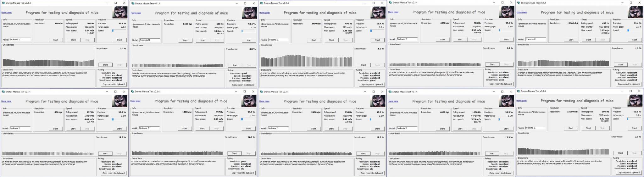This screenshot has width=644, height=177.
Task: Start Precision test in 2400 dpi 499 Hz window
Action: (377, 40)
